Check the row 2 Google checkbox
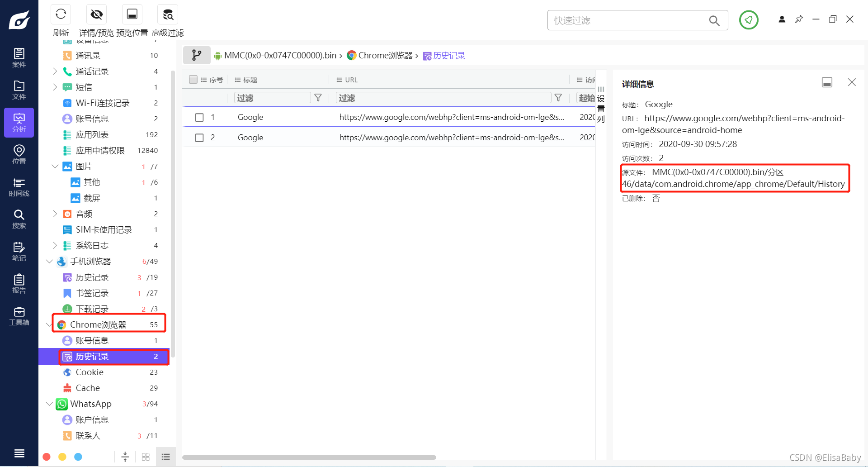This screenshot has height=467, width=868. 199,138
